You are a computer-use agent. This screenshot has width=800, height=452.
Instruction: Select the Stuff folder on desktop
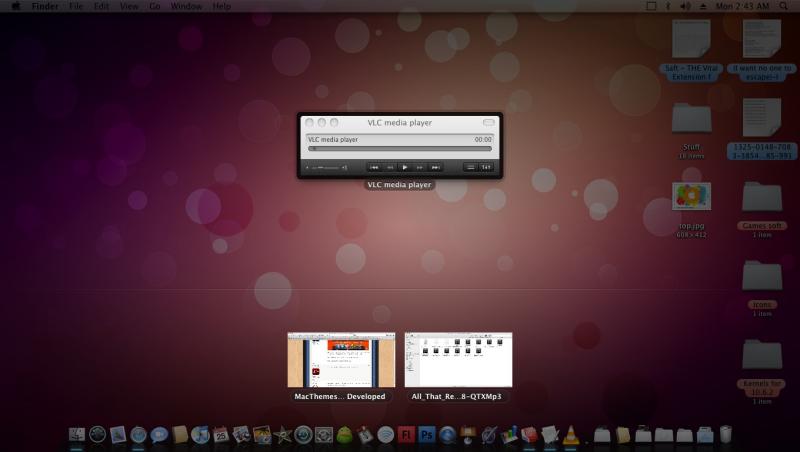691,118
